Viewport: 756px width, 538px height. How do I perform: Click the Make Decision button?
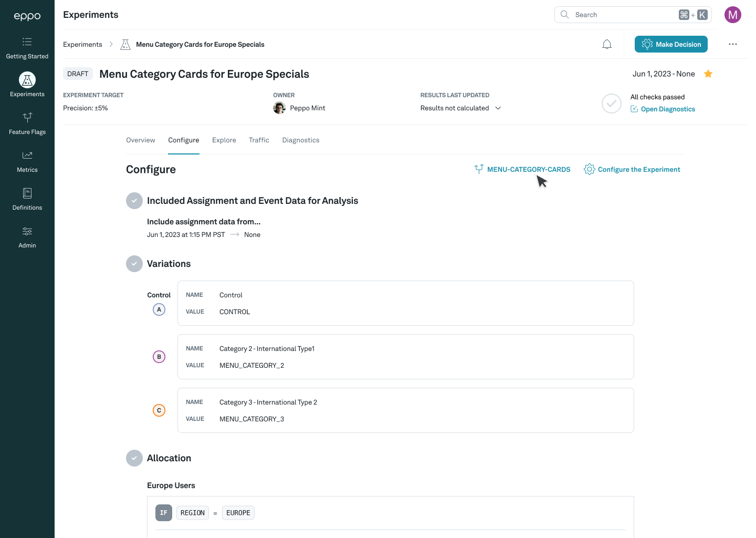click(x=671, y=45)
